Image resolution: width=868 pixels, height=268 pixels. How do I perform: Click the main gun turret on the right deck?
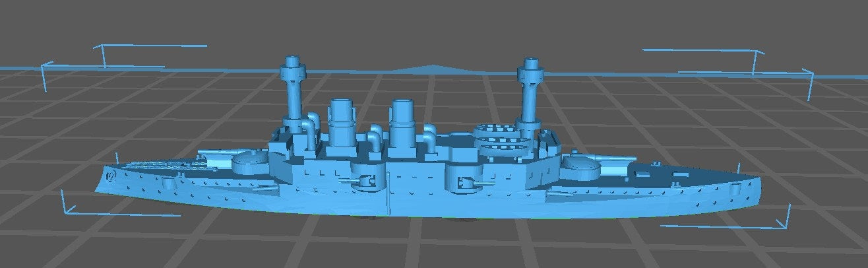coord(585,165)
